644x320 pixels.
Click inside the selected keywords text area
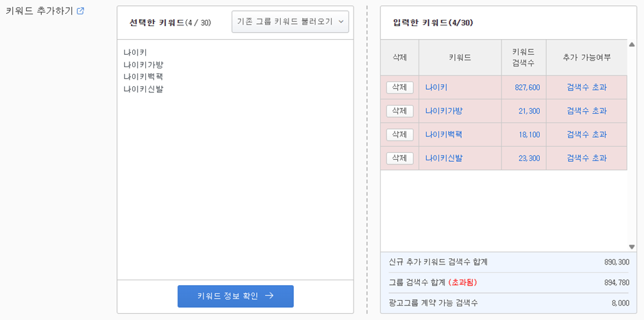point(236,160)
